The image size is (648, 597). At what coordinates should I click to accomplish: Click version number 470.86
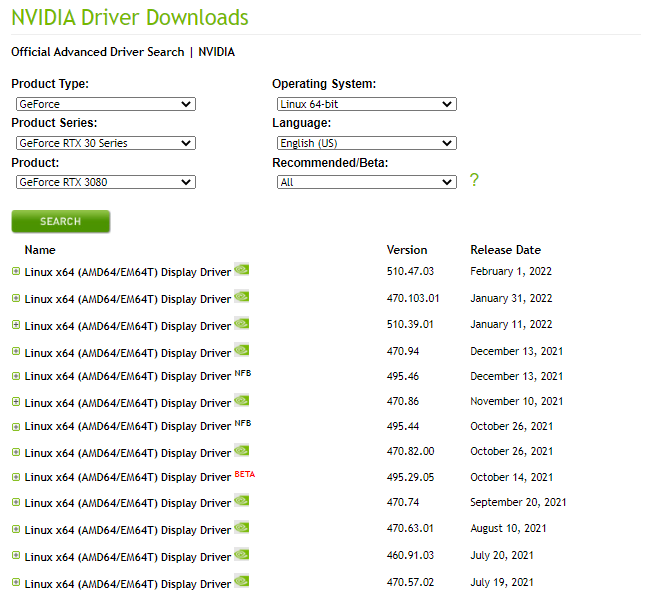click(403, 401)
